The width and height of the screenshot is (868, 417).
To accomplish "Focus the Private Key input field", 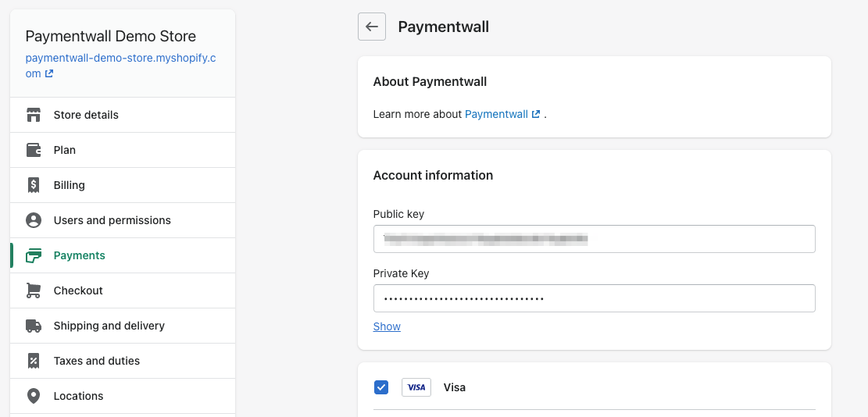I will click(x=595, y=298).
